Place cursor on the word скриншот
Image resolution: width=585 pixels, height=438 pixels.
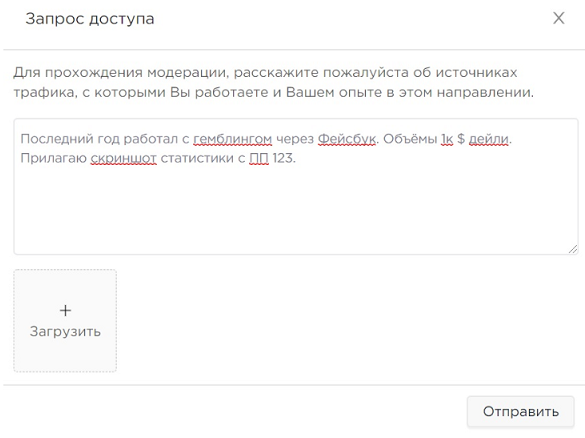coord(123,158)
